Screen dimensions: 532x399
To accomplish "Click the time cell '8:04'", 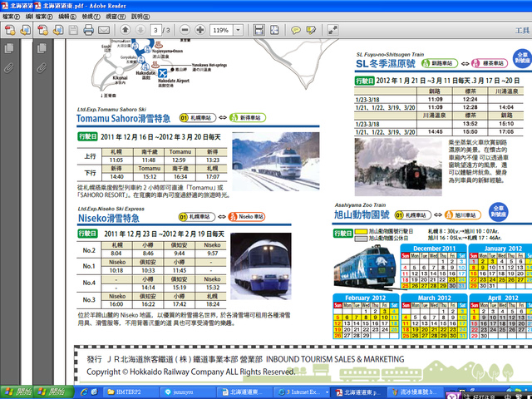I will click(x=116, y=253).
